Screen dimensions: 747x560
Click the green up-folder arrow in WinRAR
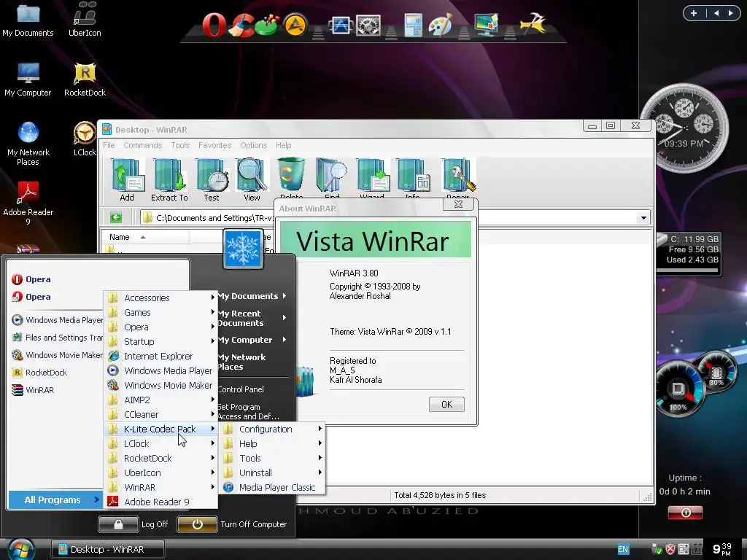[116, 217]
